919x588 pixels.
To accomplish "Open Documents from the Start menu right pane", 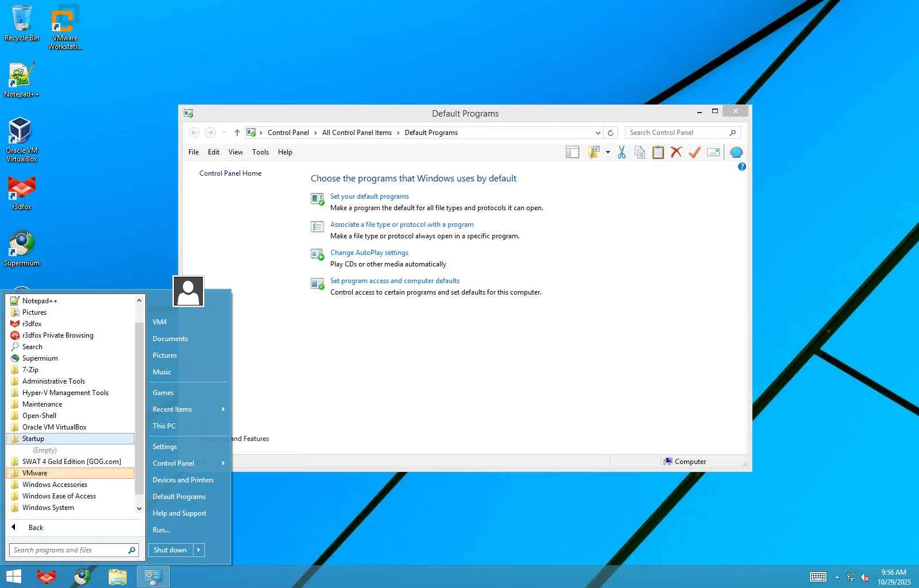I will (x=170, y=339).
